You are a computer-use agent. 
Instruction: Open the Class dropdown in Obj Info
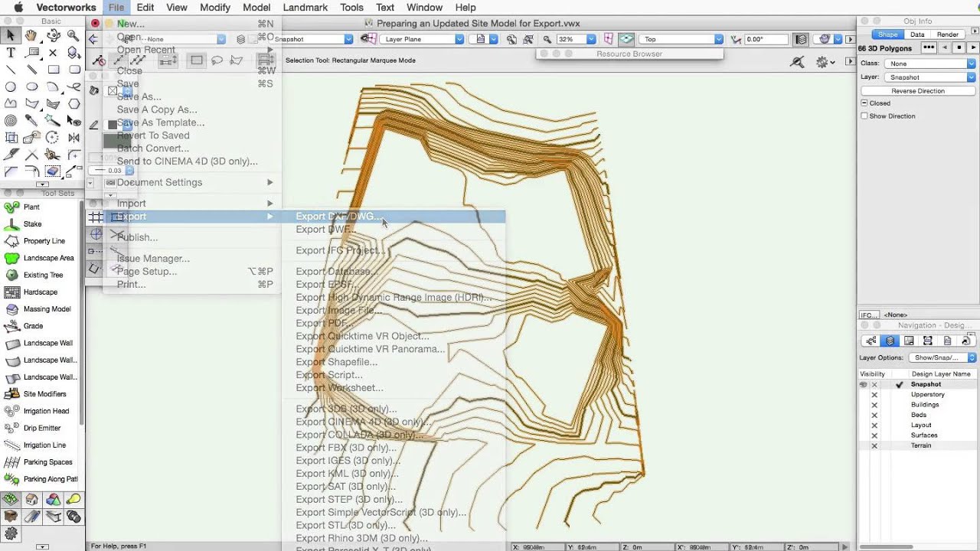point(929,64)
